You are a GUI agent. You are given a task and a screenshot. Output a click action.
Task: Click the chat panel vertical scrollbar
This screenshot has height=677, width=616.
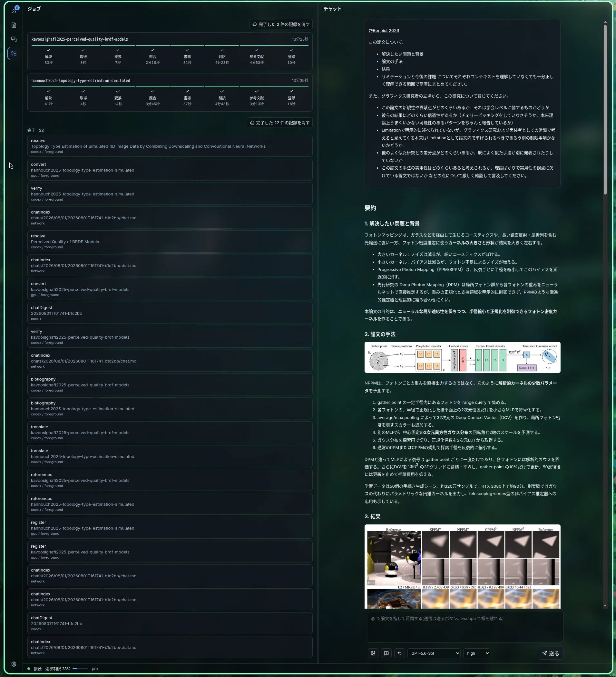pos(605,109)
